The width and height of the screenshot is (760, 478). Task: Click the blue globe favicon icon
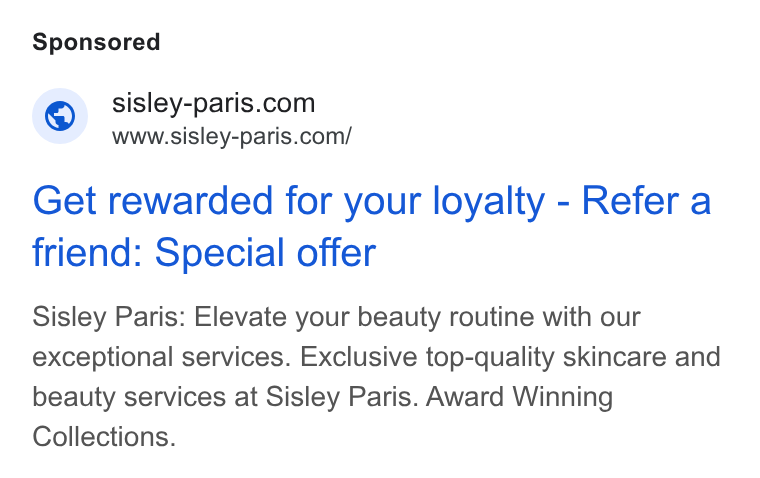60,116
